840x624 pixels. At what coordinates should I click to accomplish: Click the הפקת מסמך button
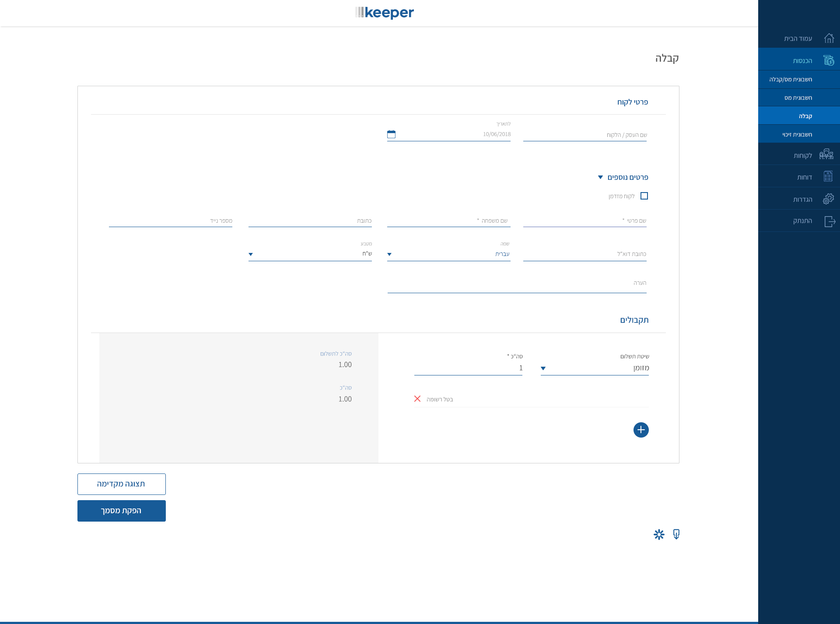coord(122,511)
